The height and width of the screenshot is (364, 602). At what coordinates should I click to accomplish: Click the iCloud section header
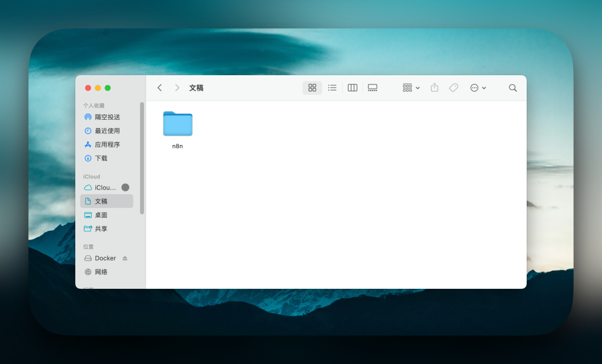pos(91,177)
